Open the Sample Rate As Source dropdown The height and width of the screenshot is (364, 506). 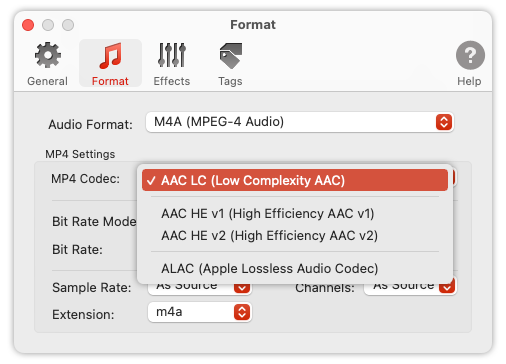pos(199,287)
